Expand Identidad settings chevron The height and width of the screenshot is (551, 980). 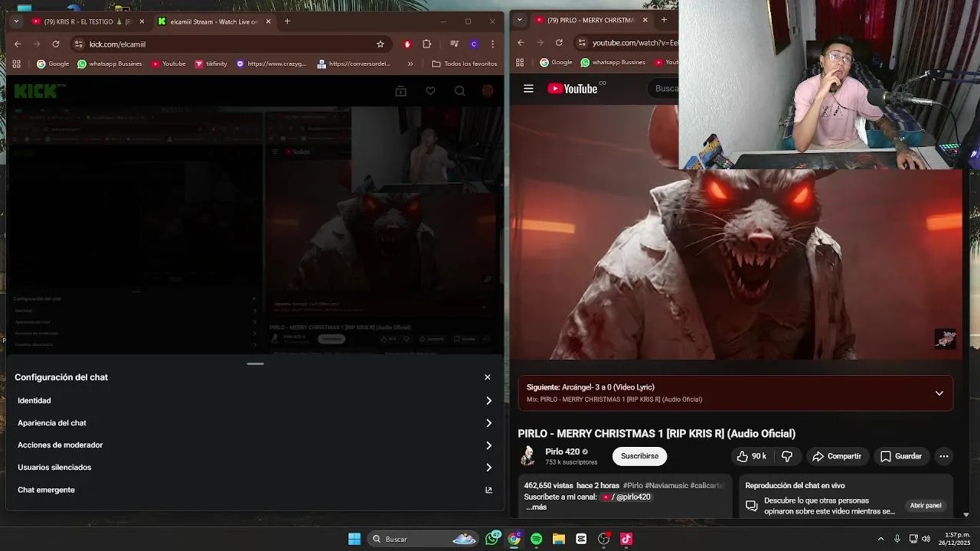tap(488, 401)
